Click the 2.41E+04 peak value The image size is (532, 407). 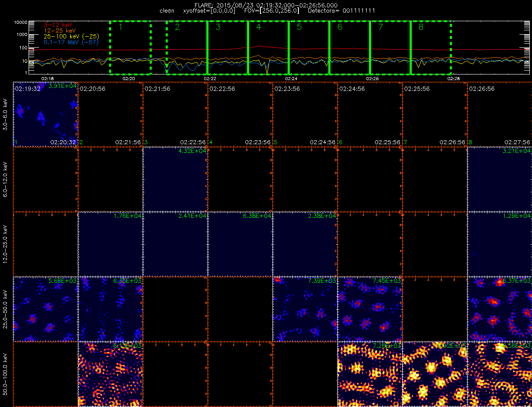click(193, 216)
